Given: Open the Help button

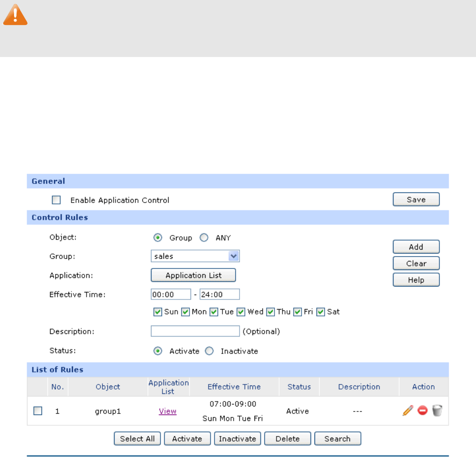Looking at the screenshot, I should click(x=416, y=280).
